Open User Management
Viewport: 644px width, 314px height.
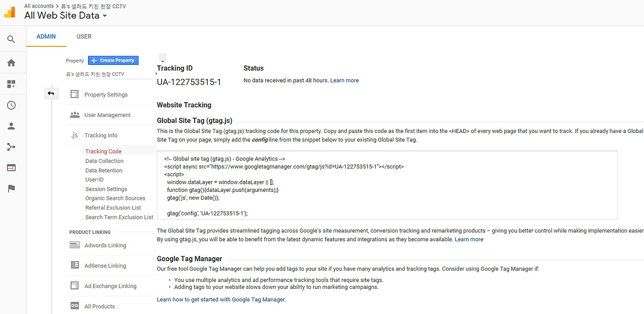coord(108,115)
